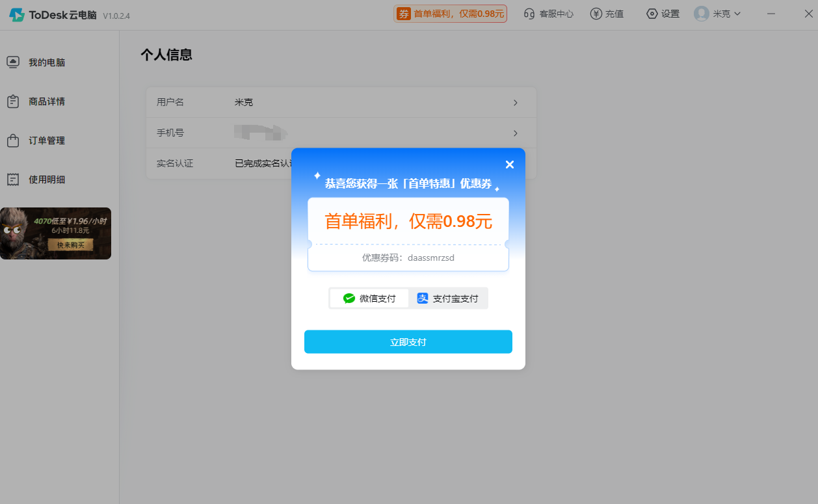Click the 个人信息 heading
The height and width of the screenshot is (504, 818).
166,55
